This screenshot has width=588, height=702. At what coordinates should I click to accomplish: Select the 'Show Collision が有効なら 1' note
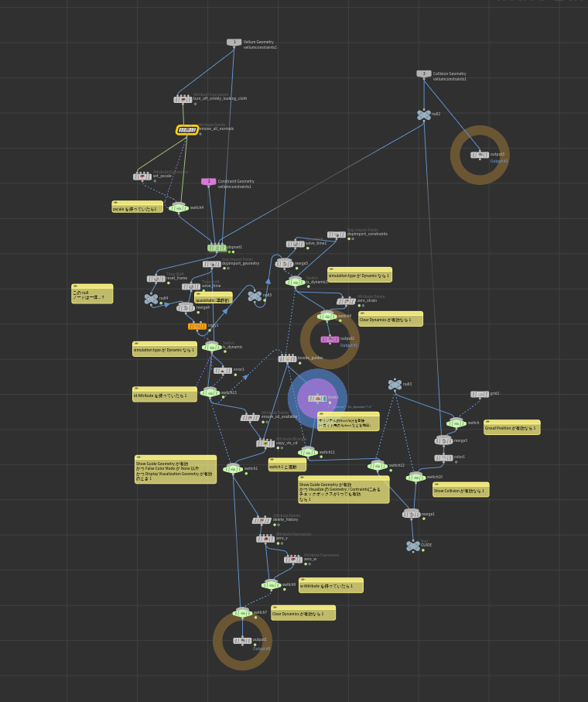(x=460, y=490)
